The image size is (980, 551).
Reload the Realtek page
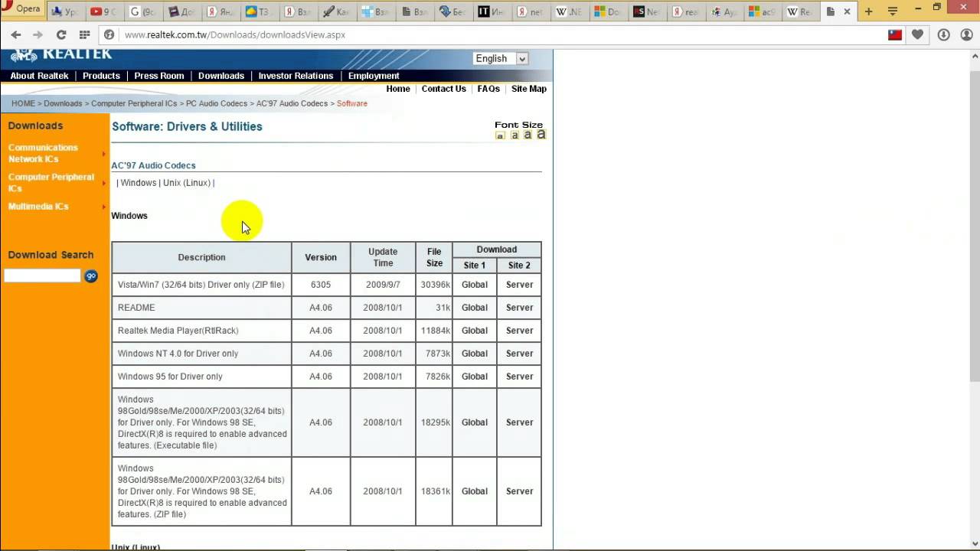point(61,34)
